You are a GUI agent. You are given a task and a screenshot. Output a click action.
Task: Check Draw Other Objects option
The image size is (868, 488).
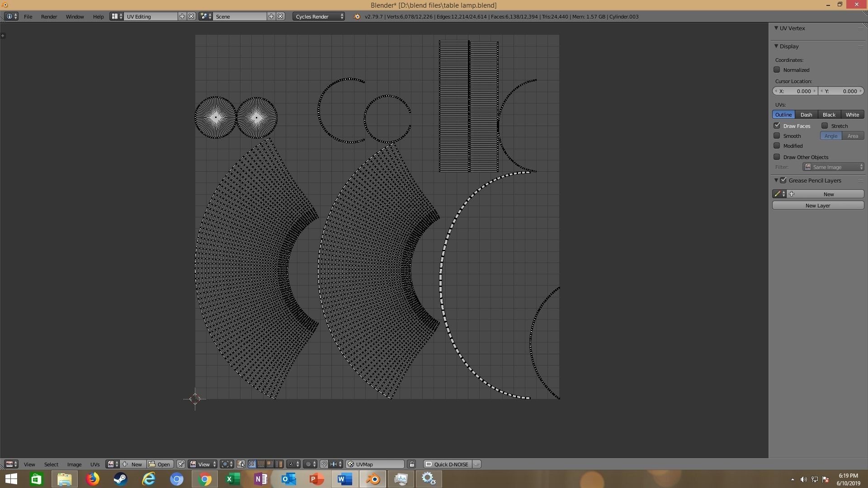777,157
